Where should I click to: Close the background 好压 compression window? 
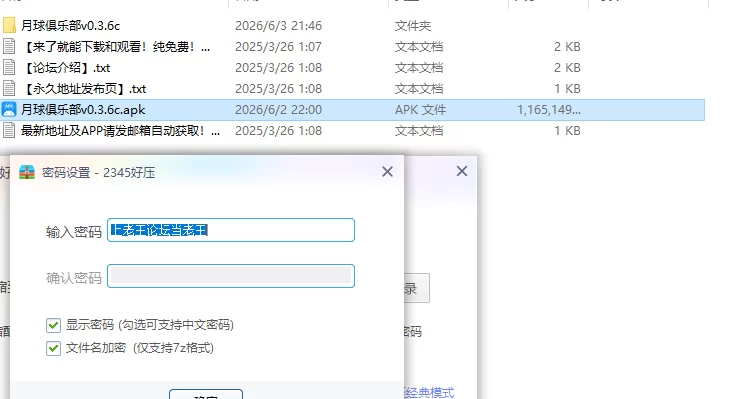(x=462, y=171)
